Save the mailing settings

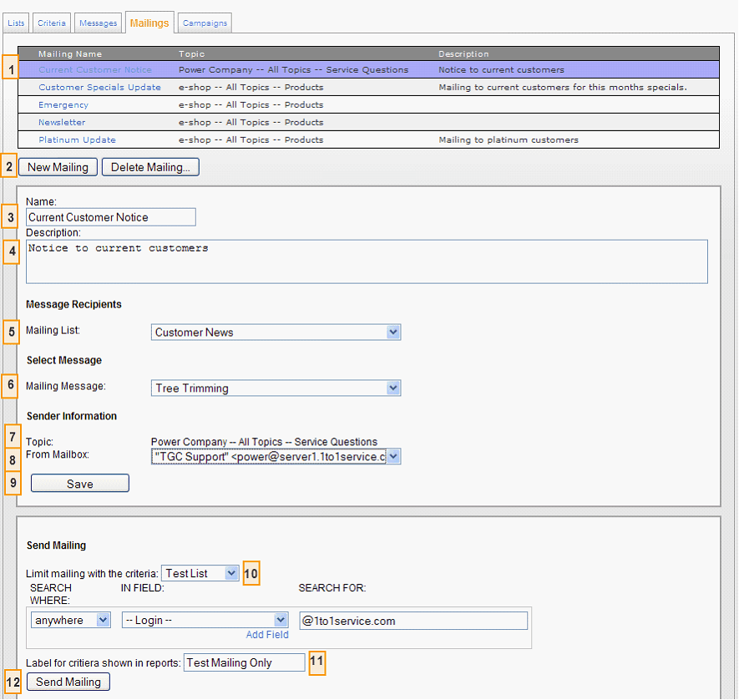[80, 484]
